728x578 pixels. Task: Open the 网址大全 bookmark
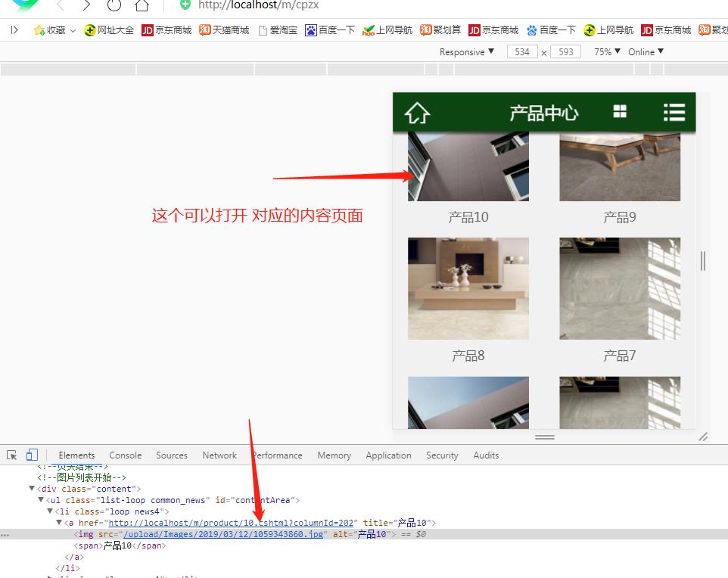point(109,30)
